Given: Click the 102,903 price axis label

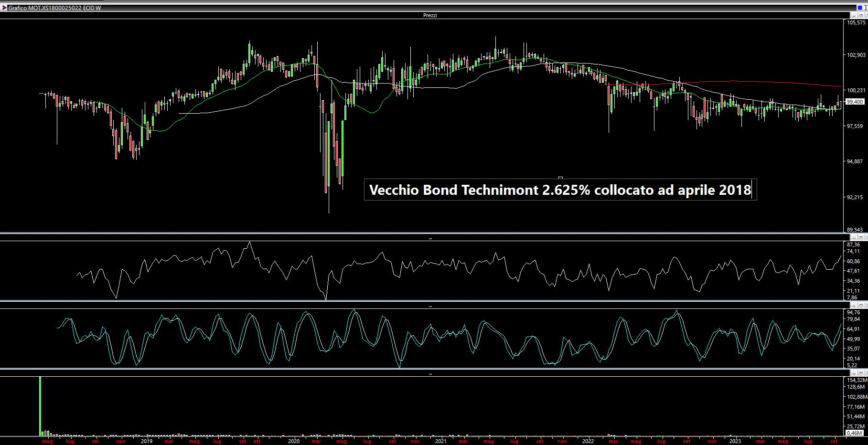Looking at the screenshot, I should click(856, 55).
